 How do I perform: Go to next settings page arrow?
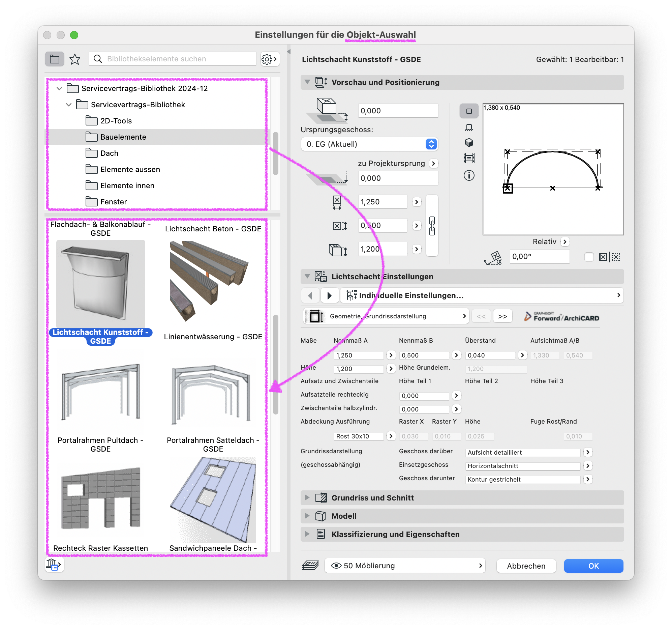point(329,295)
